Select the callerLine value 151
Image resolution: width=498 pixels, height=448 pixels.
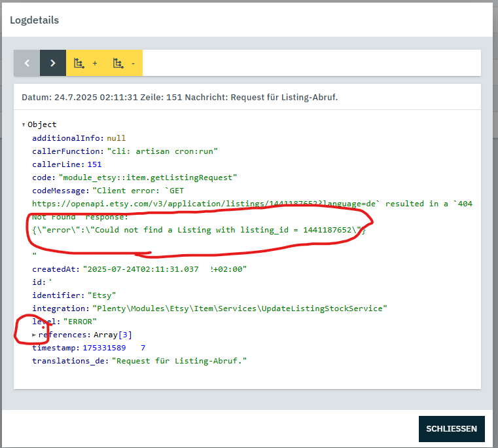[x=94, y=164]
